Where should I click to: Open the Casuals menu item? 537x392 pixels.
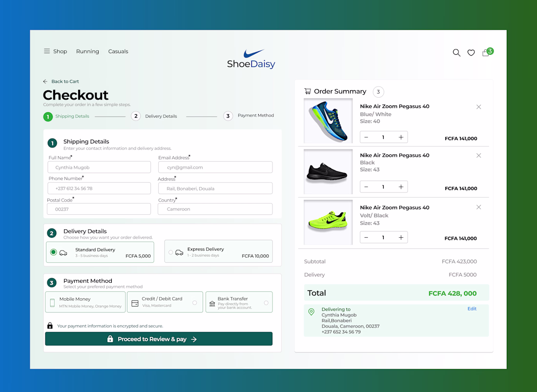118,51
